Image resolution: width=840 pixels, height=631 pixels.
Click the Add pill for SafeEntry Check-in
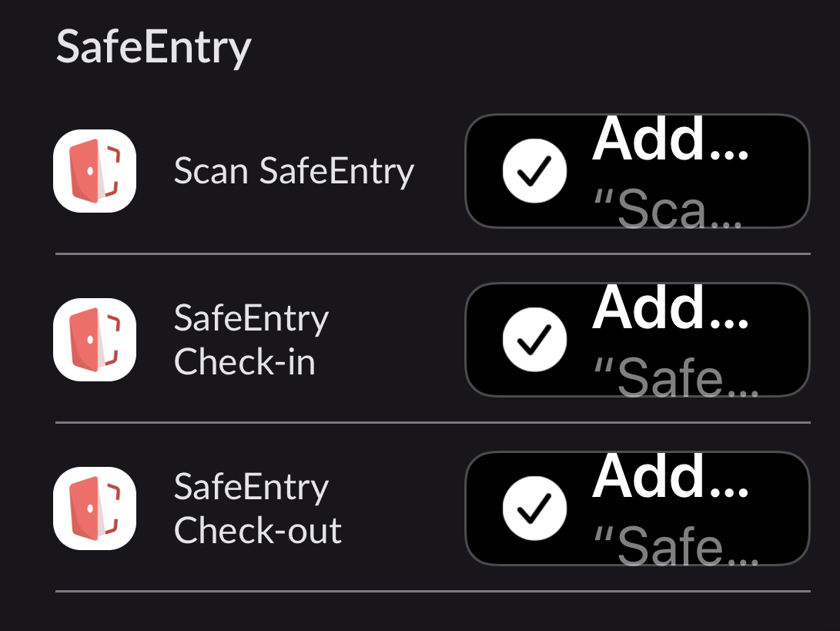[638, 340]
